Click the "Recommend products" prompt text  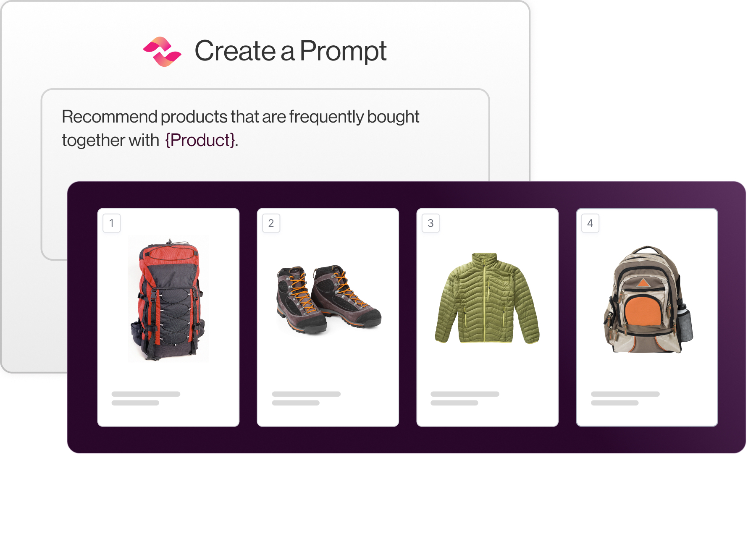point(240,117)
